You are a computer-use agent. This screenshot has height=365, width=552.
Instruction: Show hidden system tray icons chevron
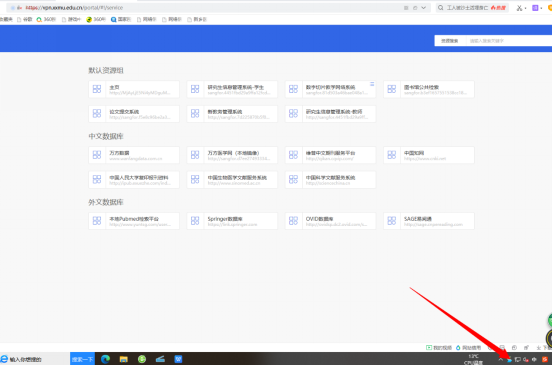501,359
